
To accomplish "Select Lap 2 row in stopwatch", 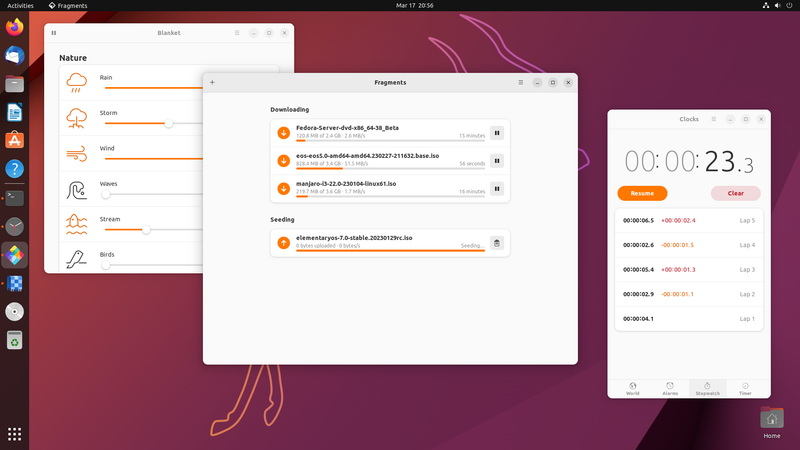I will [x=689, y=294].
